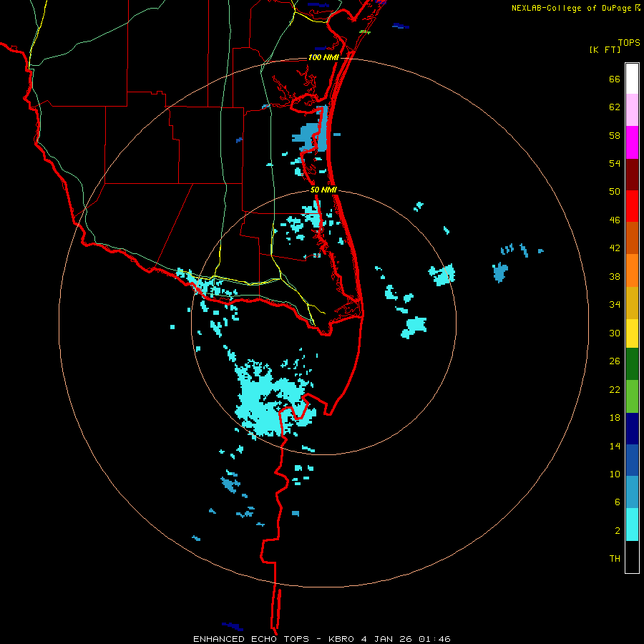
Task: Click the 01:46 timestamp in caption
Action: (434, 639)
